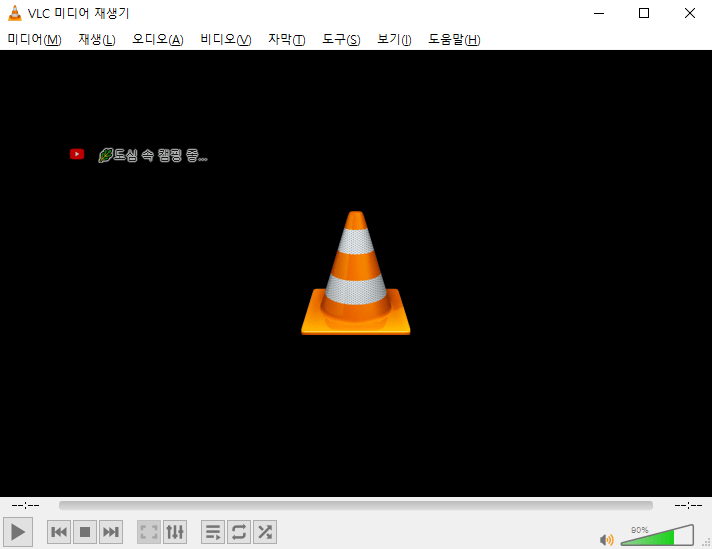Click the elapsed time label on the left
Viewport: 712px width, 549px height.
[25, 505]
